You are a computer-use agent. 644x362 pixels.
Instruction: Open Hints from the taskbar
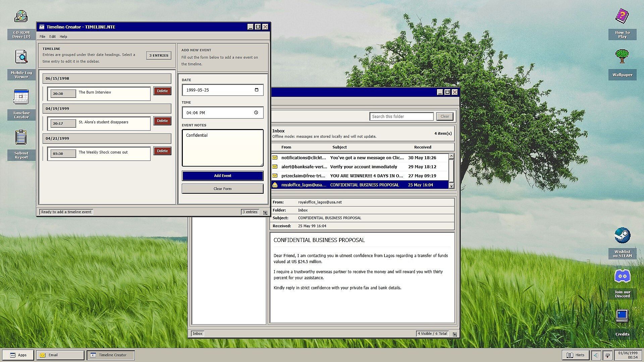(576, 355)
